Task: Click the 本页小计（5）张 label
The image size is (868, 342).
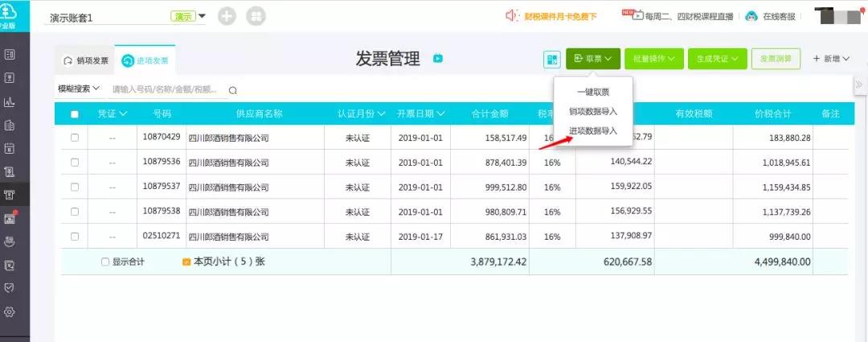Action: coord(229,262)
